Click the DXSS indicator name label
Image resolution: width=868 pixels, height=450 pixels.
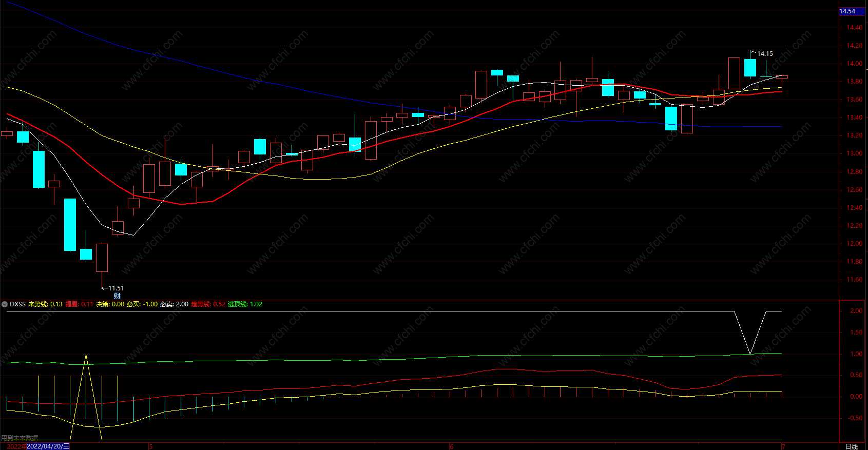(17, 304)
